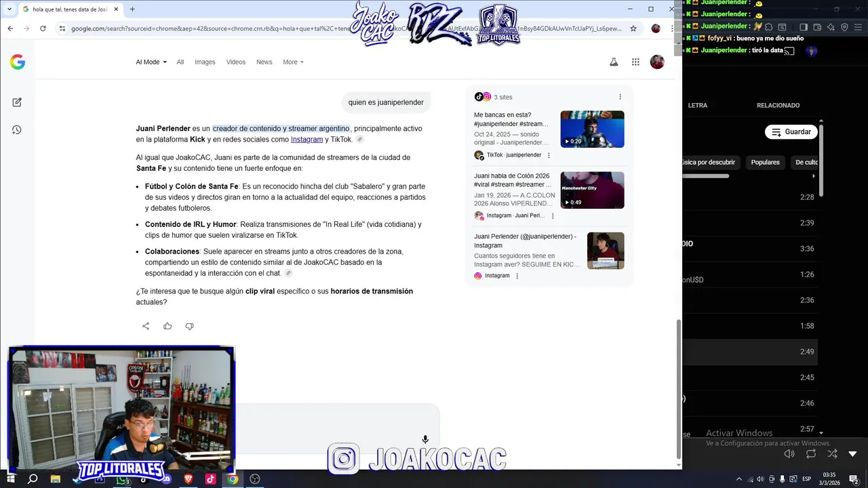Toggle shuffle in music player
This screenshot has height=488, width=868.
coord(832,453)
